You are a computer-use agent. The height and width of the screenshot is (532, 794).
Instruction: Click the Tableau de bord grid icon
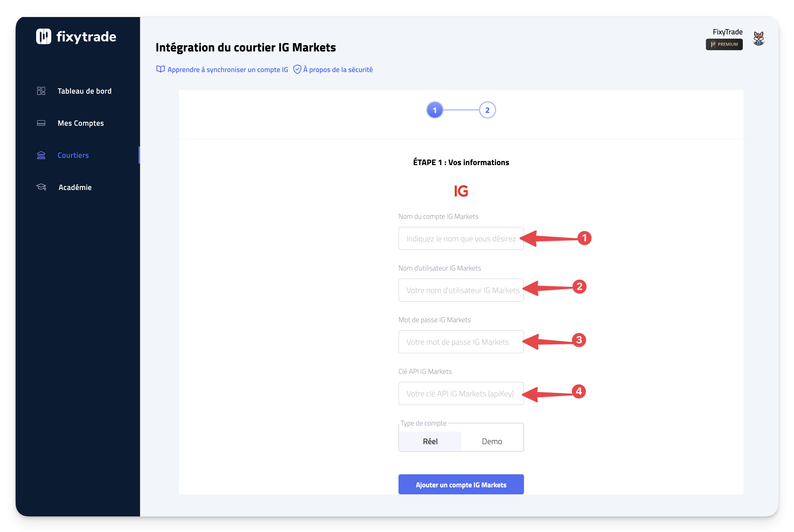(x=41, y=91)
